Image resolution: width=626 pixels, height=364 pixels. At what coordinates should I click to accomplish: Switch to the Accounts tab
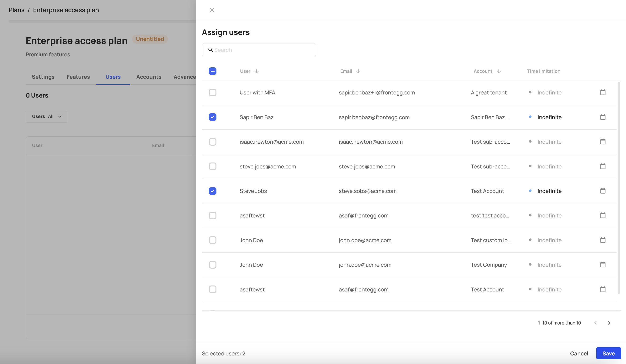149,77
